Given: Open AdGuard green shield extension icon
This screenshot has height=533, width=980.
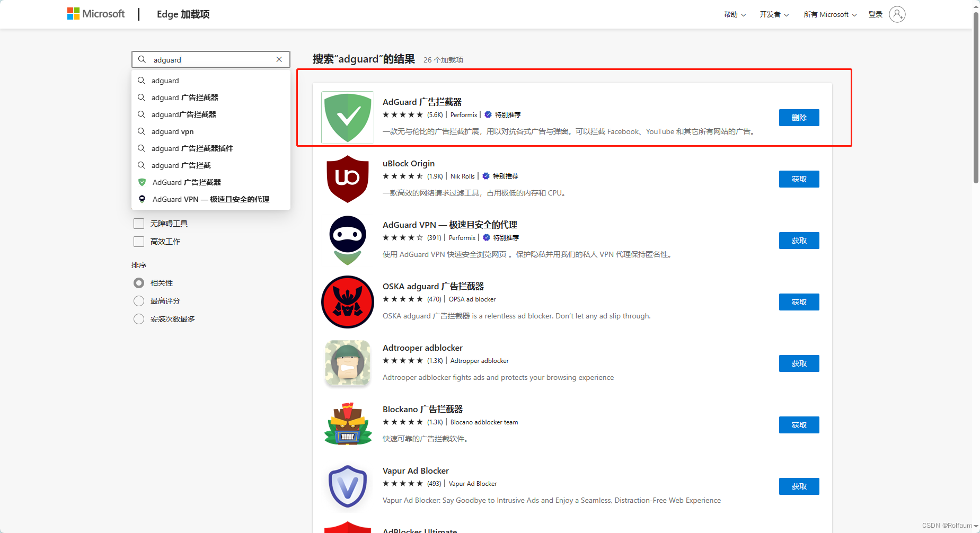Looking at the screenshot, I should pos(348,118).
